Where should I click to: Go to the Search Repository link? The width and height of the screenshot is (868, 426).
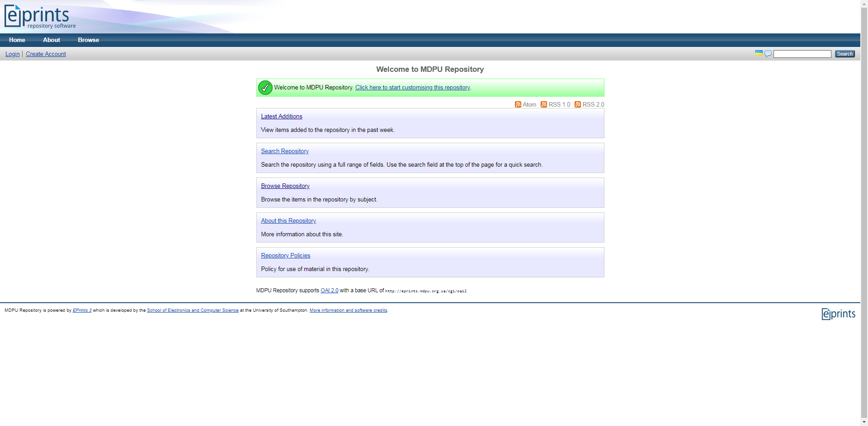(x=284, y=151)
